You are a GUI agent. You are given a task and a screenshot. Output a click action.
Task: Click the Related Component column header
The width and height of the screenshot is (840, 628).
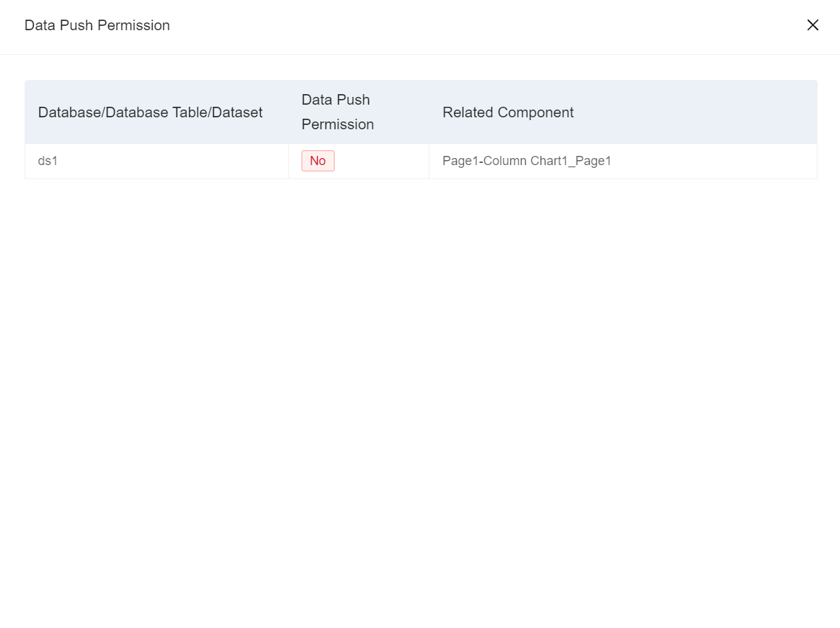click(508, 112)
